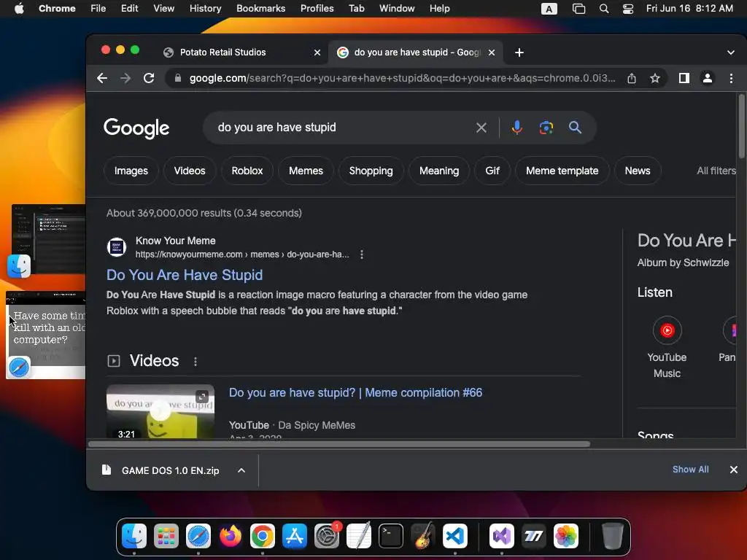Open the Apple menu
Image resolution: width=747 pixels, height=560 pixels.
(19, 9)
